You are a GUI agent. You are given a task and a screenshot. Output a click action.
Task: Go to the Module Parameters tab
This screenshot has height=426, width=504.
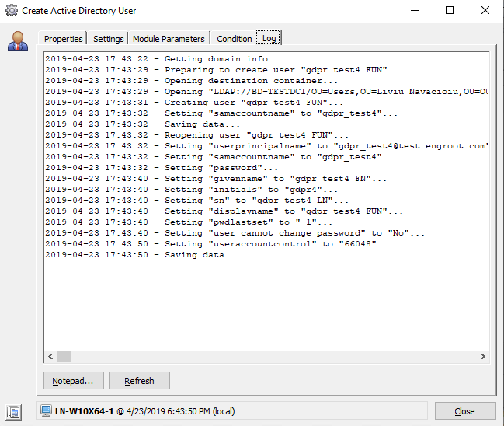tap(169, 39)
